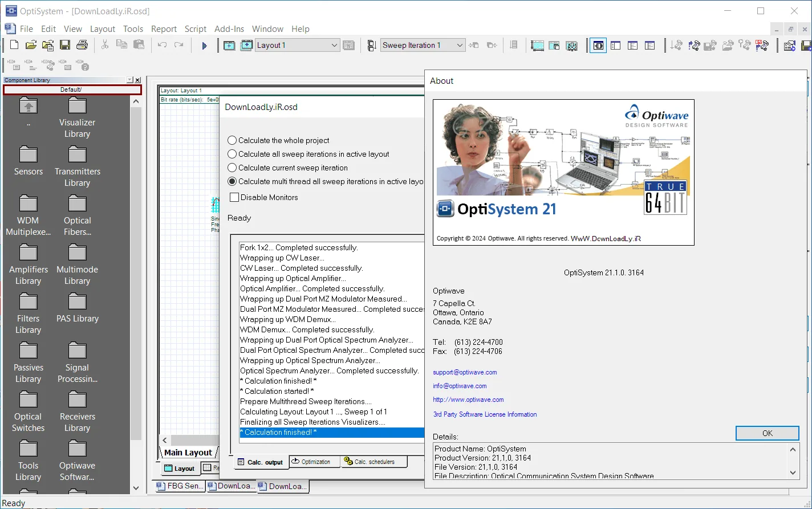Click the Calculate play arrow toolbar icon

(204, 46)
